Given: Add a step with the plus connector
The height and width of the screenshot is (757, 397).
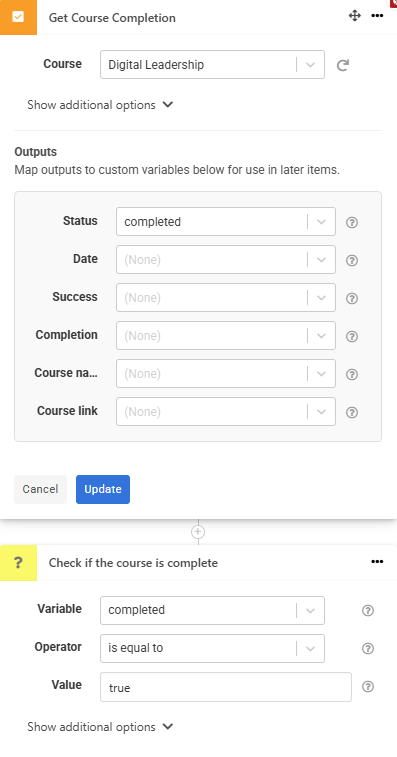Looking at the screenshot, I should pos(198,532).
